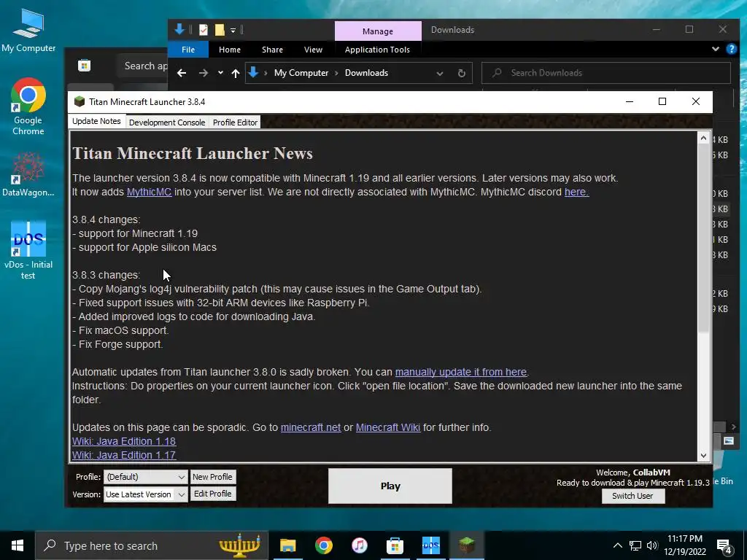
Task: Click the Search Downloads input field
Action: point(606,73)
